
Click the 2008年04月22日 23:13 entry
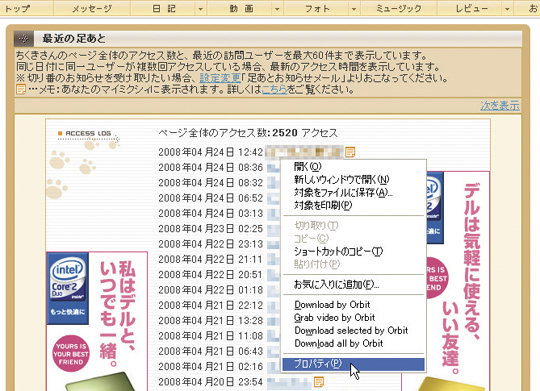pos(210,244)
